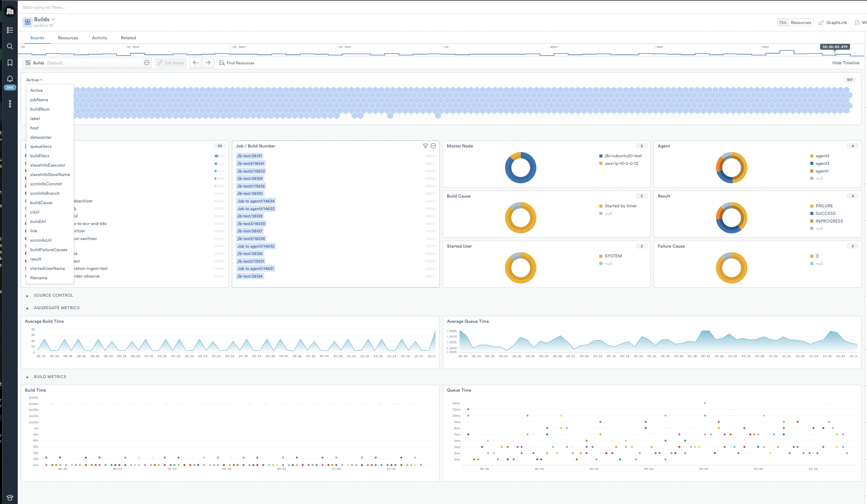Open the search sidebar icon
867x504 pixels.
coord(10,46)
